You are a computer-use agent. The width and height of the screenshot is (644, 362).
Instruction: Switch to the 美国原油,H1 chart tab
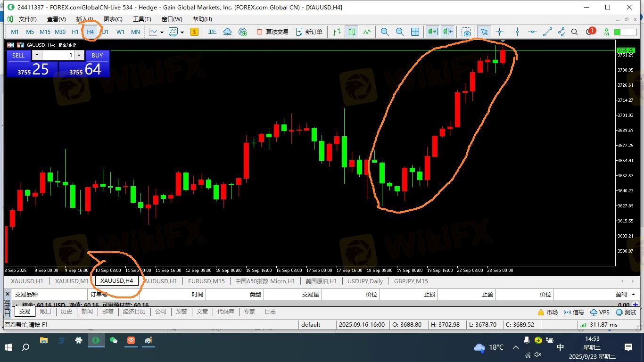click(x=321, y=281)
